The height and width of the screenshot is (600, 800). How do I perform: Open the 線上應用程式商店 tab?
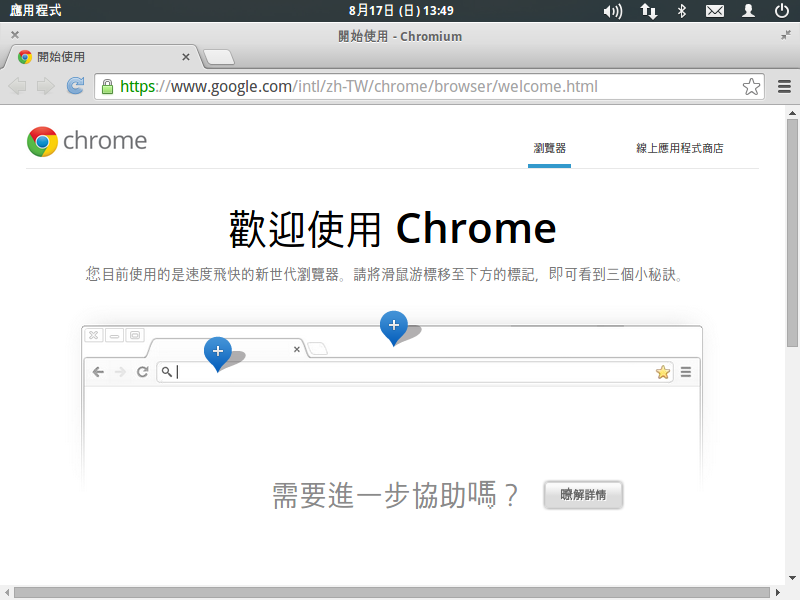click(x=680, y=148)
